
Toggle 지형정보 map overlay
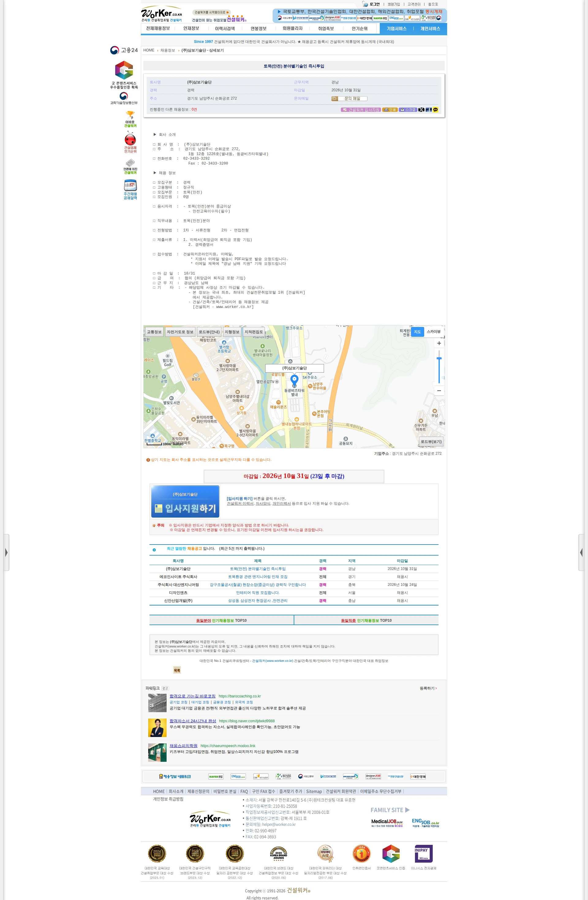232,332
